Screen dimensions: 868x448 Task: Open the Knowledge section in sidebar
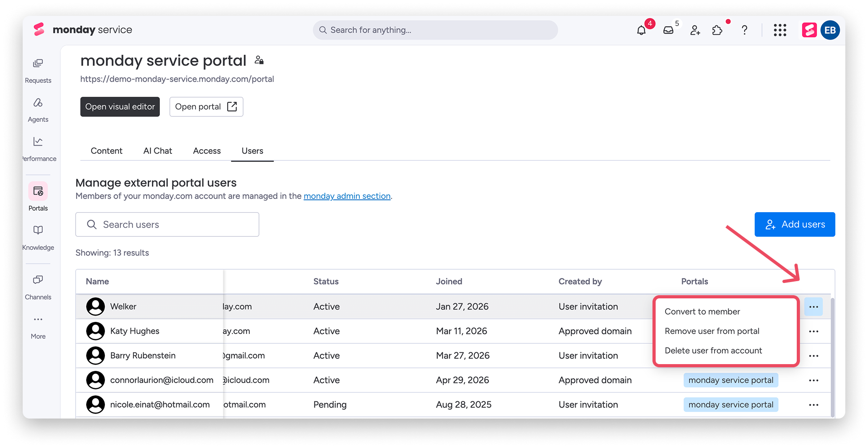click(38, 238)
